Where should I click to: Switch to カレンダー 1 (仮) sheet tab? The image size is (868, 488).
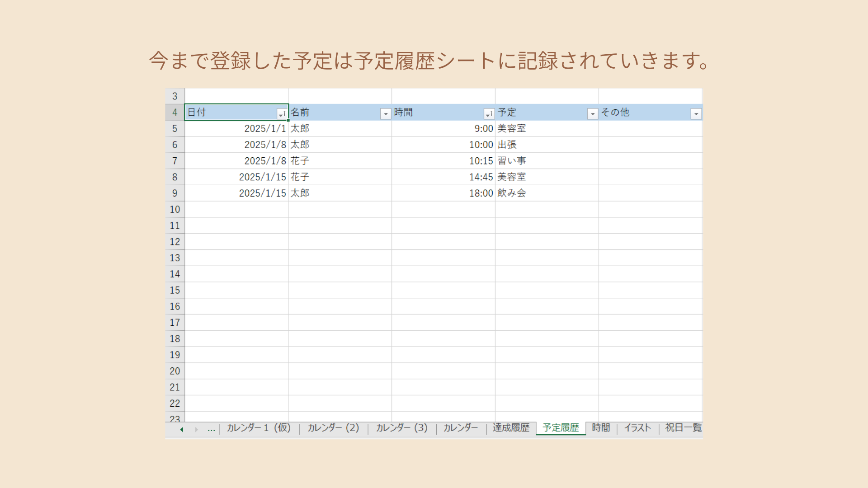[x=259, y=428]
